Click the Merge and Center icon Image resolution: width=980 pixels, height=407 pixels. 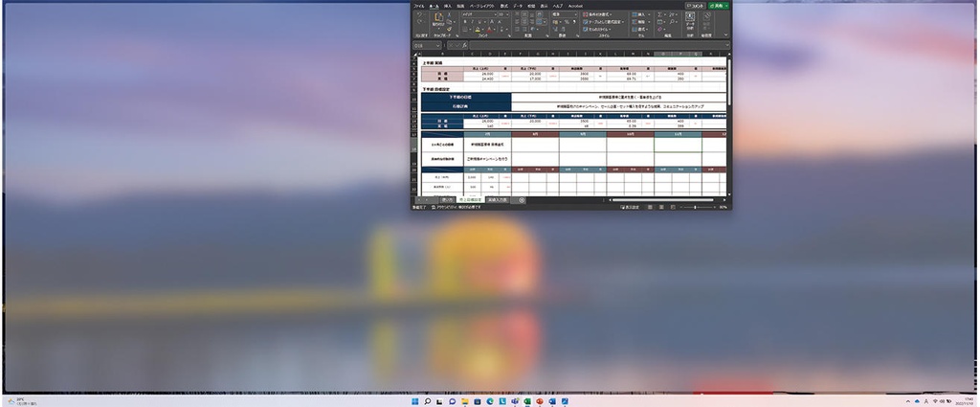(540, 22)
